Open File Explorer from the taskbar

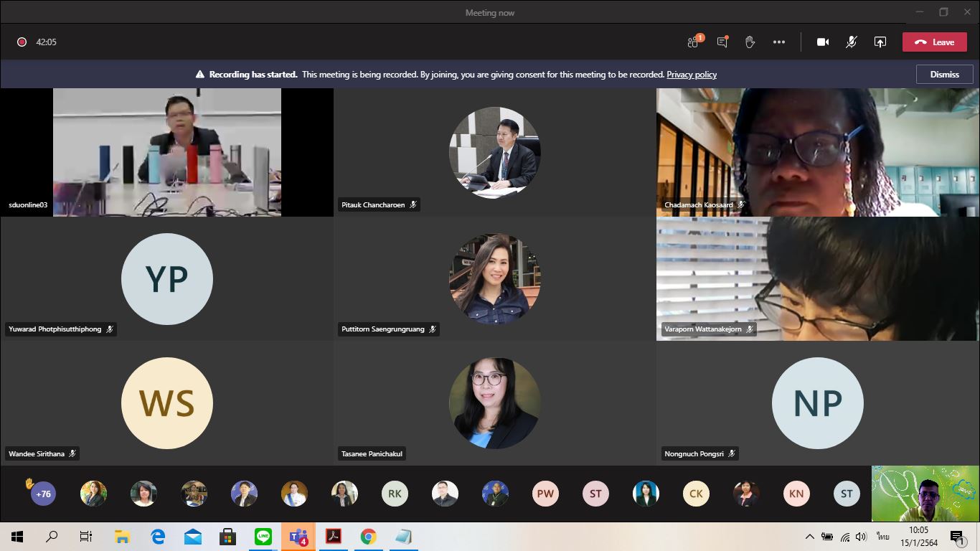pos(122,537)
